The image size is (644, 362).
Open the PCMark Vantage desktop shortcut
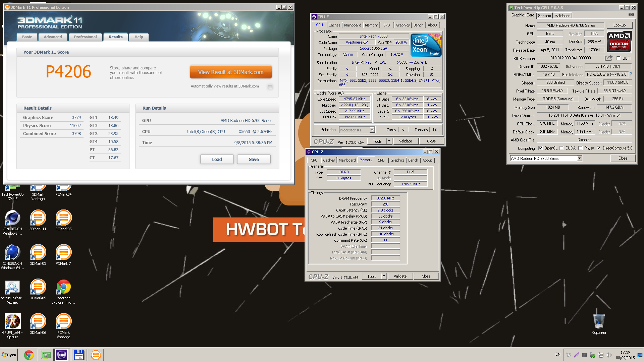click(63, 326)
